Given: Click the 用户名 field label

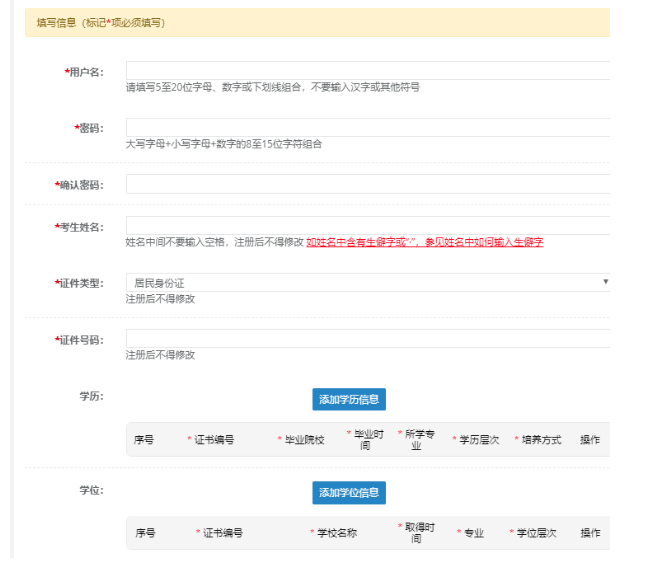Looking at the screenshot, I should [84, 72].
